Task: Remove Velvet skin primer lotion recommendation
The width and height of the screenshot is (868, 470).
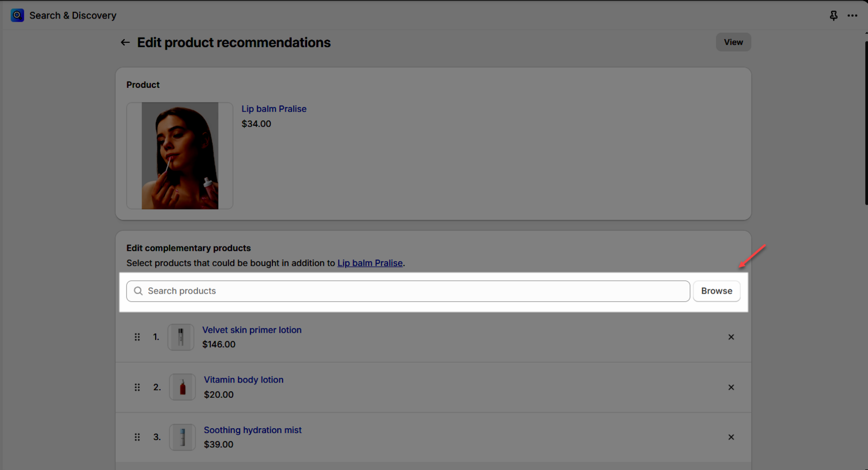Action: (731, 337)
